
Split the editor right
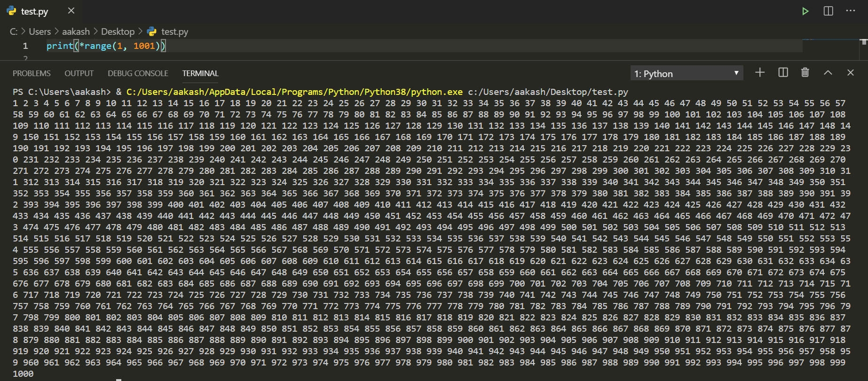(x=828, y=11)
